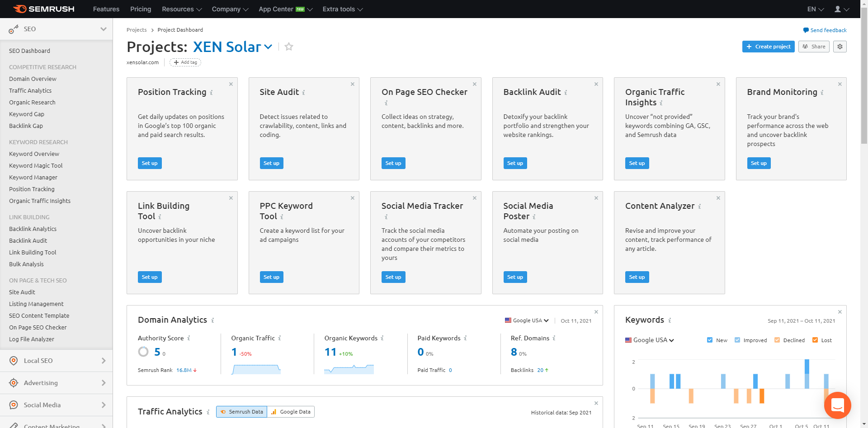Open Keyword Magic Tool in sidebar
Viewport: 868px width, 428px height.
pos(36,165)
